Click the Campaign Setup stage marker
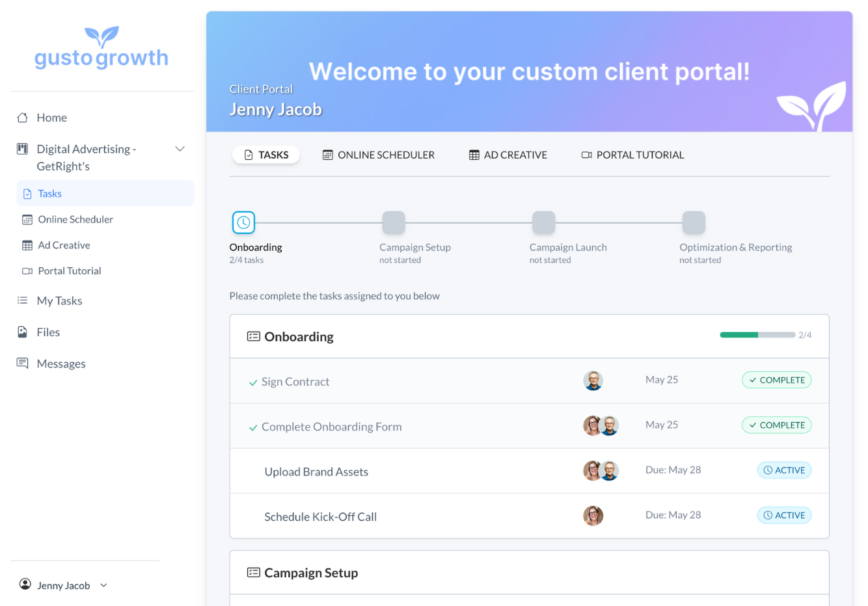The height and width of the screenshot is (606, 868). pos(394,222)
